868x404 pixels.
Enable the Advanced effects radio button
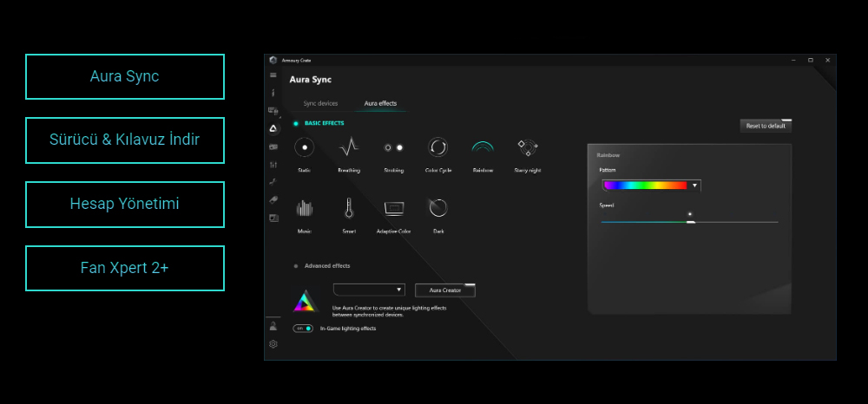pyautogui.click(x=296, y=266)
